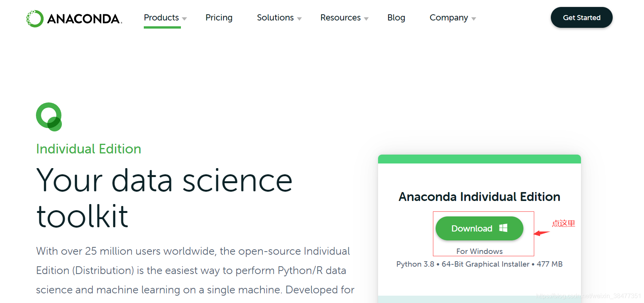Open the Products menu item
Viewport: 644px width, 303px height.
[x=161, y=18]
